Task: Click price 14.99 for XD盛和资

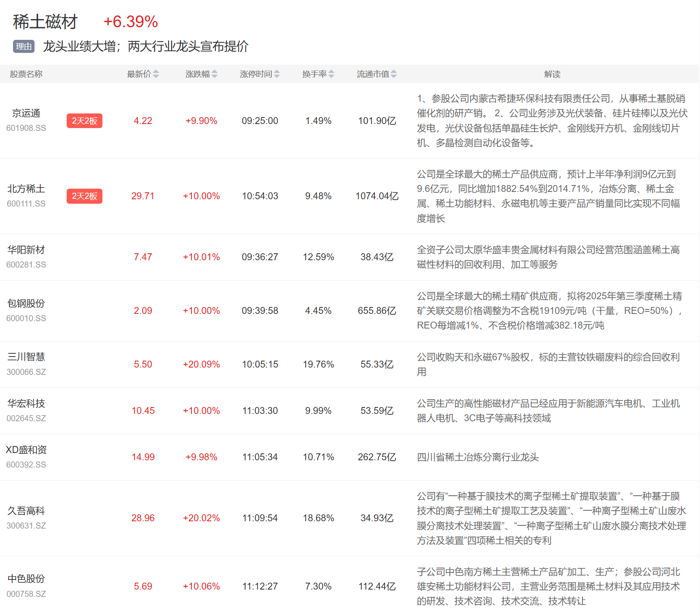Action: 143,457
